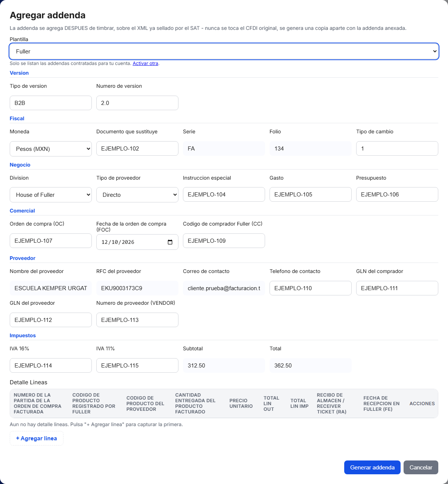
Task: Click the Numero de proveedor (VENDOR) field
Action: tap(137, 320)
